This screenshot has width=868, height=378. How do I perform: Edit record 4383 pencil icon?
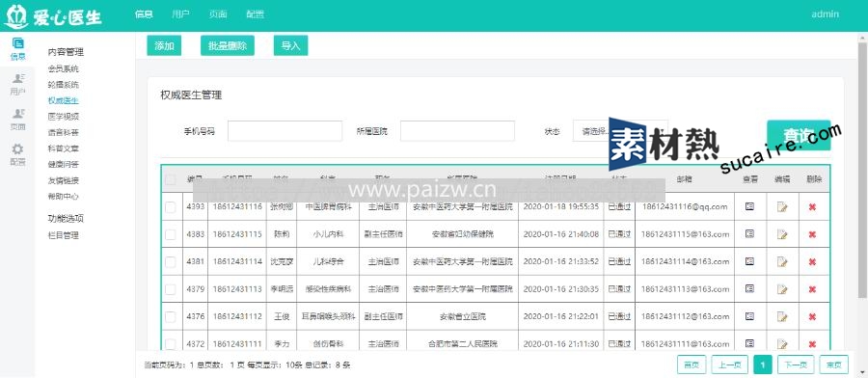(781, 234)
